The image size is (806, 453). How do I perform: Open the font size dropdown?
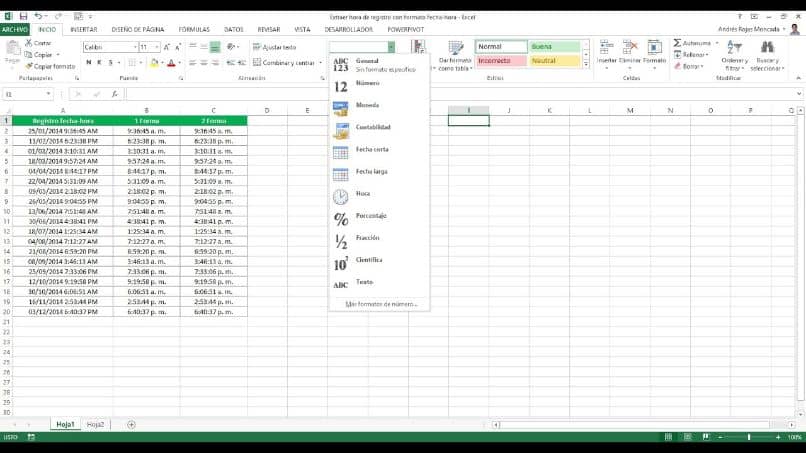pos(157,47)
